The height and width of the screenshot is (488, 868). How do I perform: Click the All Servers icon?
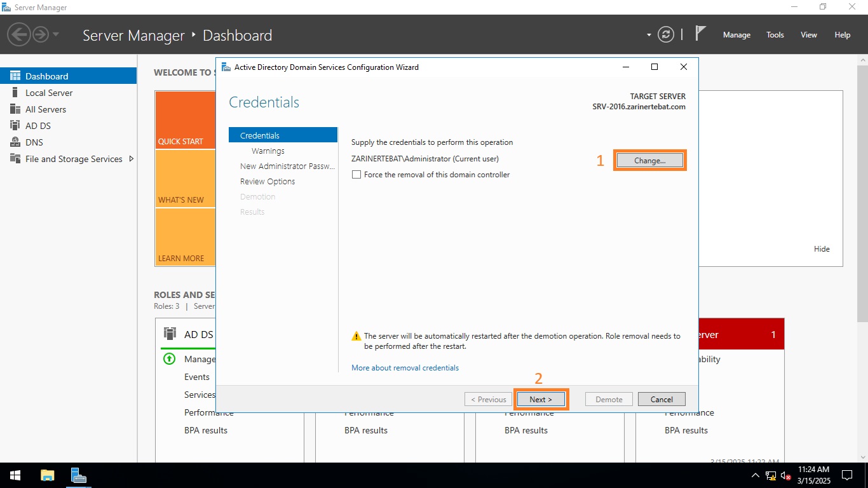tap(15, 109)
